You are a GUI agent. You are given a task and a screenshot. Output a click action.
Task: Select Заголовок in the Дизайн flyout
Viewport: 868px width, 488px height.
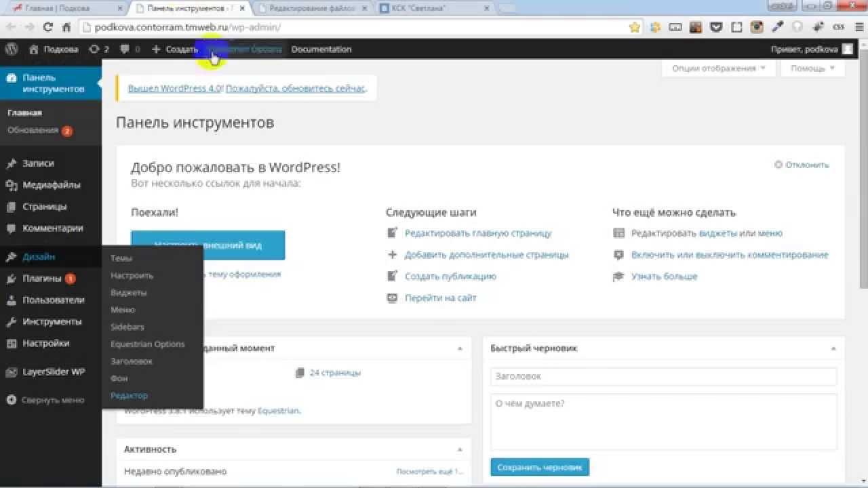131,361
